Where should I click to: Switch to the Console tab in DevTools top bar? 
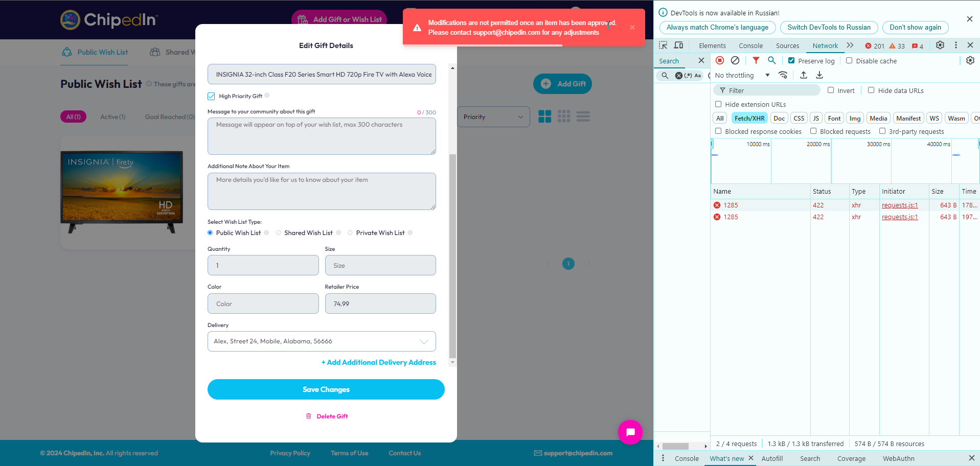pyautogui.click(x=750, y=45)
